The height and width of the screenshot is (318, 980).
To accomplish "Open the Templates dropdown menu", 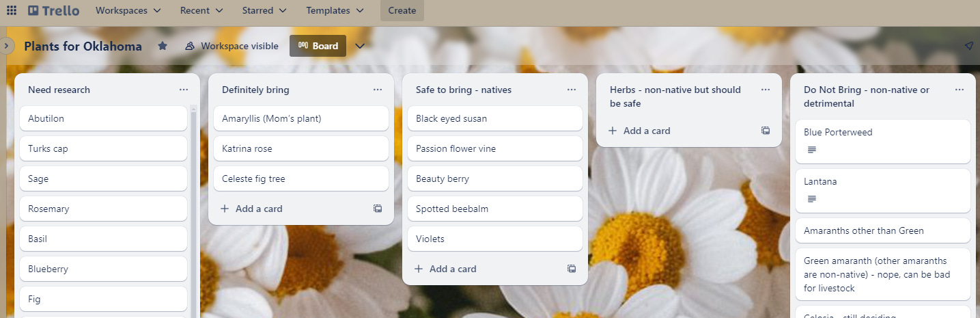I will tap(335, 10).
